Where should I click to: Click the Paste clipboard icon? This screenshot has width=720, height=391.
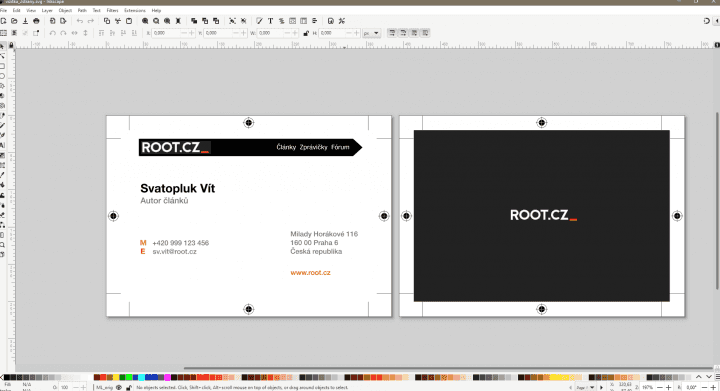[x=129, y=21]
